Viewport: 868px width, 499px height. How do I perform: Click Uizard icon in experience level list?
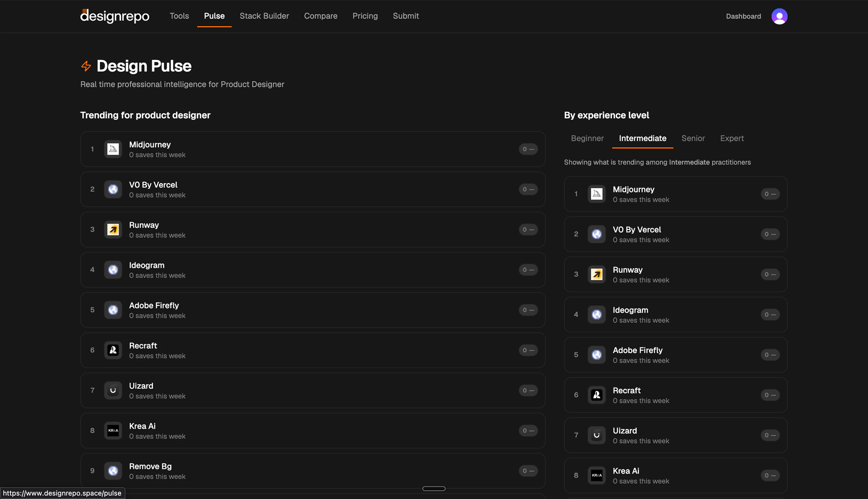pos(596,435)
